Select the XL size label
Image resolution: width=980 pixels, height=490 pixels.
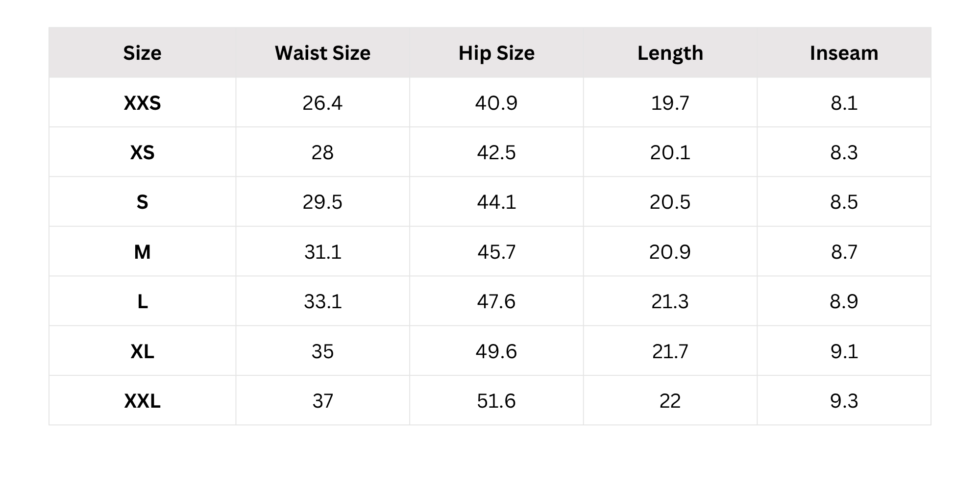(142, 351)
